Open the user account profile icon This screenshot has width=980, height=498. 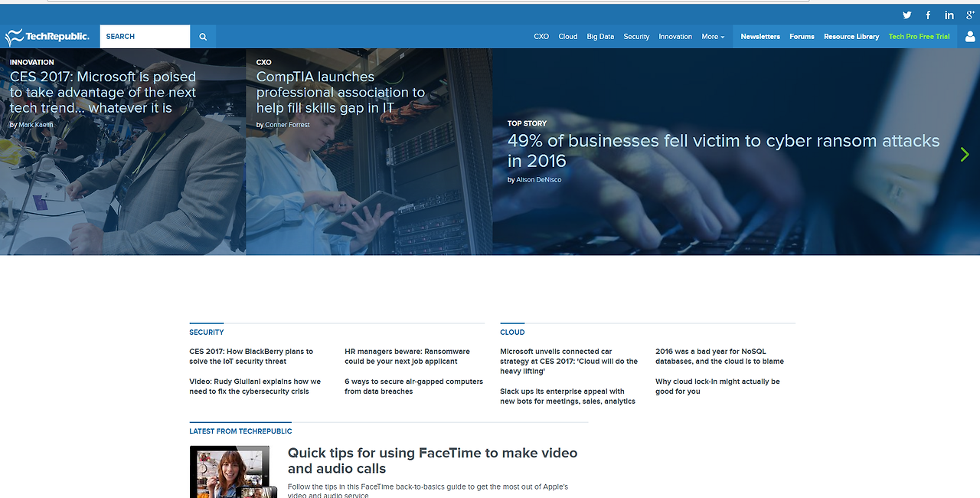(970, 36)
